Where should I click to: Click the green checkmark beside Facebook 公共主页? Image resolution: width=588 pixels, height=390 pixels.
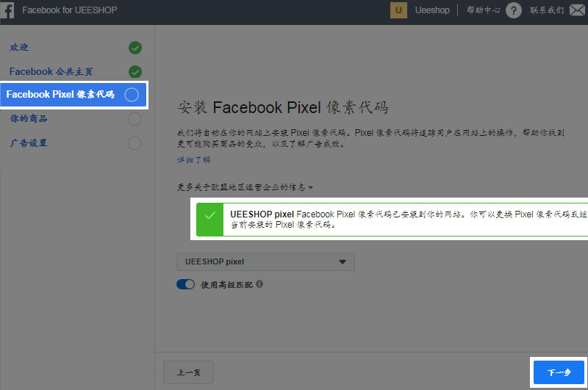tap(135, 71)
